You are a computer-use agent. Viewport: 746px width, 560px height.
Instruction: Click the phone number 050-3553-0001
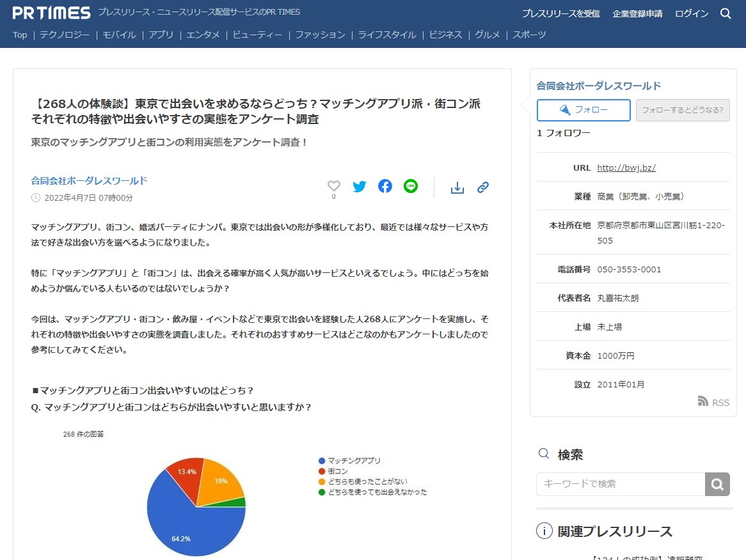click(x=629, y=270)
